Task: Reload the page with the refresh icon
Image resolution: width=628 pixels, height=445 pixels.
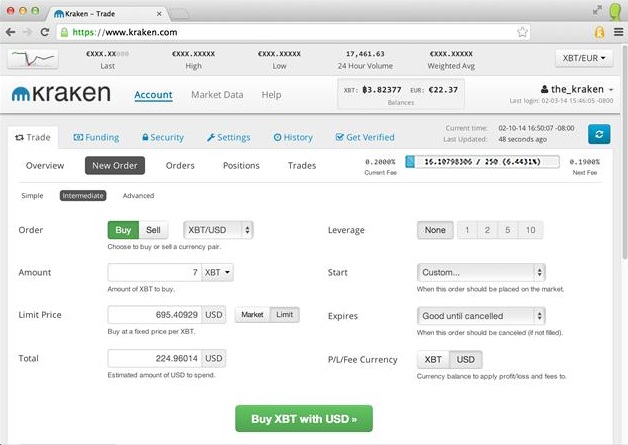Action: click(x=44, y=32)
